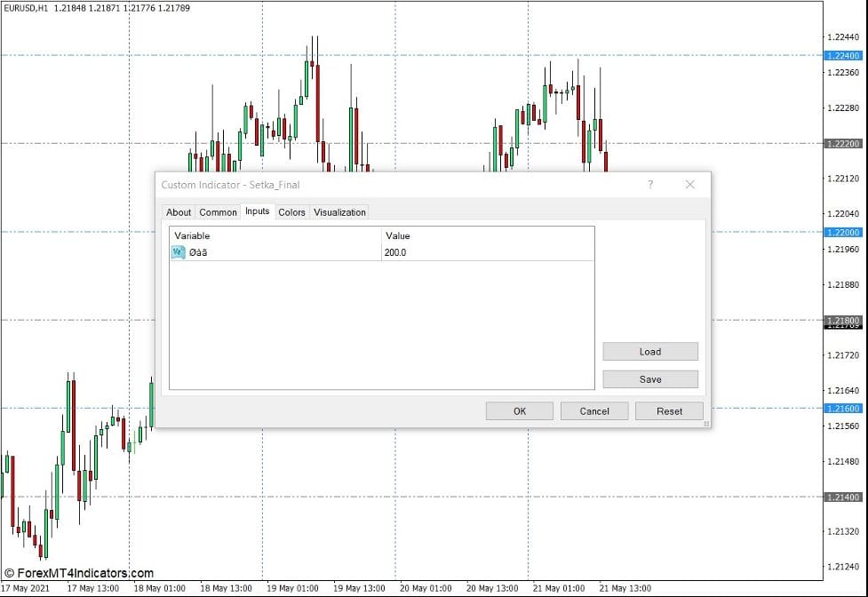
Task: Cancel the Setka_Final indicator dialog
Action: tap(594, 410)
